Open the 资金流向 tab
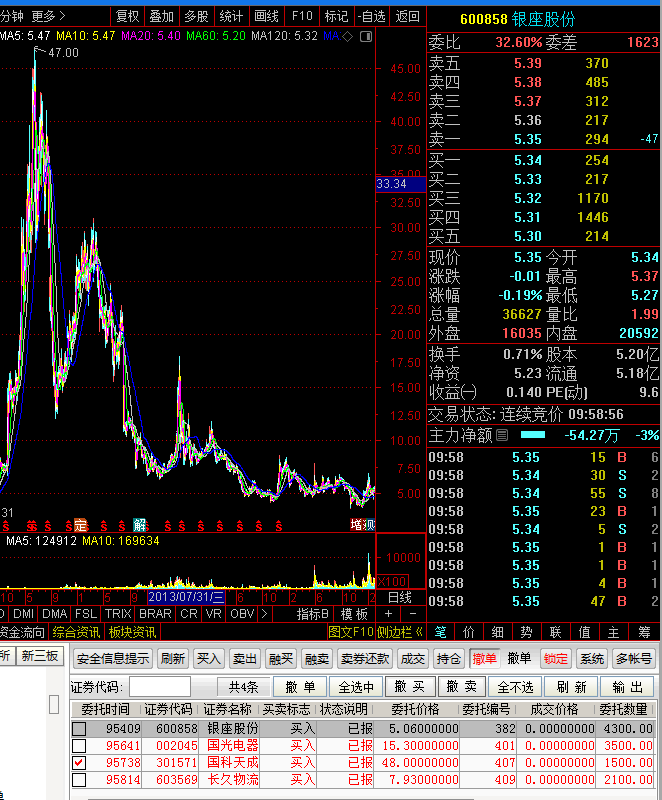The height and width of the screenshot is (800, 662). (22, 632)
